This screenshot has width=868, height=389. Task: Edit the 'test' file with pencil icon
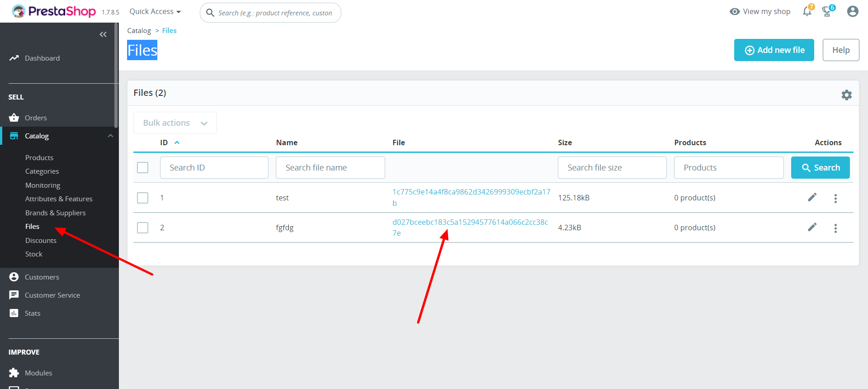click(812, 197)
